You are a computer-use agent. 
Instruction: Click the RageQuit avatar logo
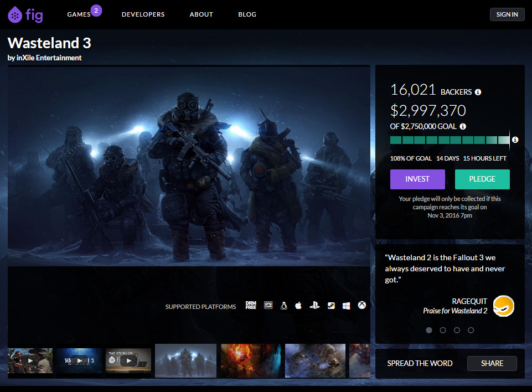(504, 306)
